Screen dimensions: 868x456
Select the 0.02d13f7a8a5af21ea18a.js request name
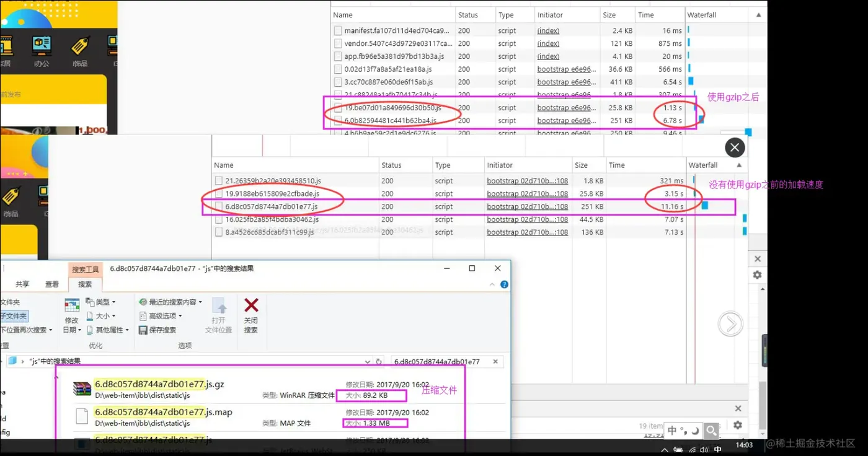pos(387,69)
